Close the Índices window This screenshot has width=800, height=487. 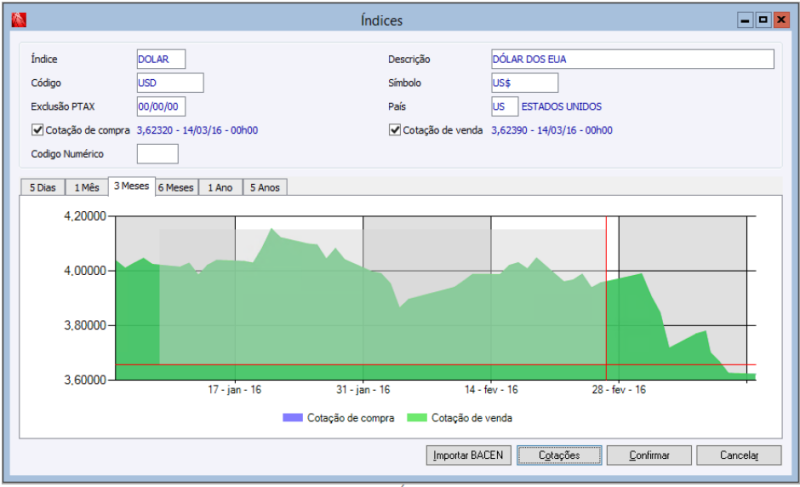pos(781,20)
